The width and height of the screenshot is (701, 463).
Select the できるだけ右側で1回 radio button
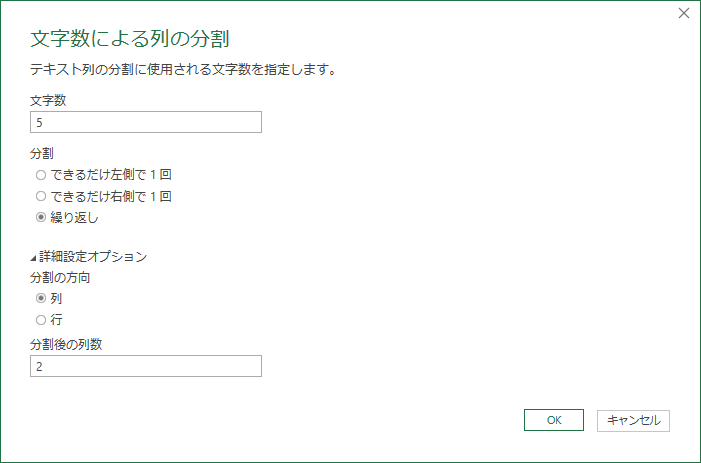tap(41, 196)
